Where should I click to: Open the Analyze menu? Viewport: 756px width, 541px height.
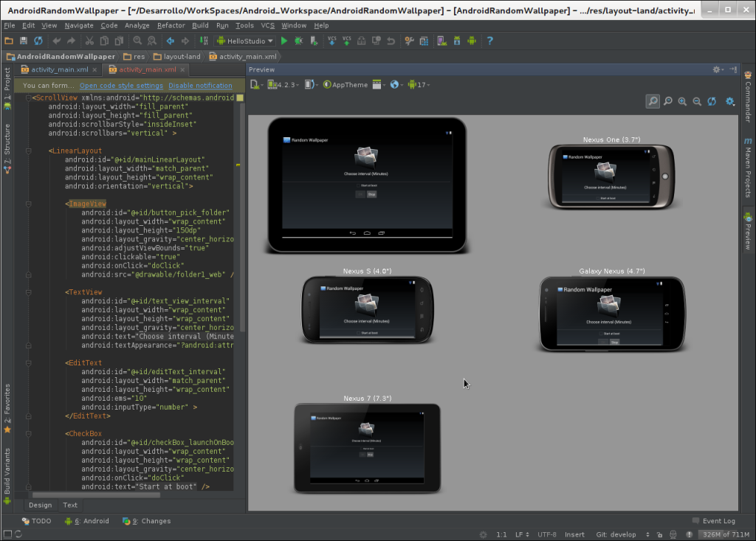pos(137,26)
